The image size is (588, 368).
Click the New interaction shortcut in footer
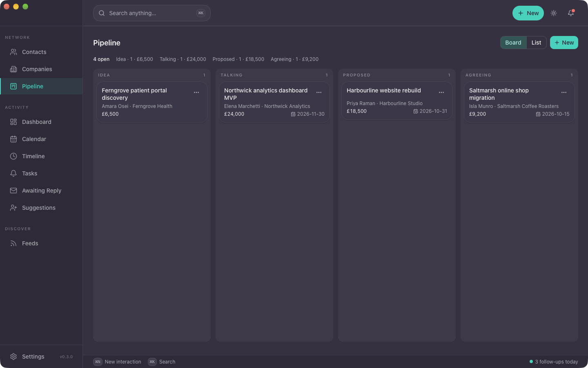coord(117,362)
